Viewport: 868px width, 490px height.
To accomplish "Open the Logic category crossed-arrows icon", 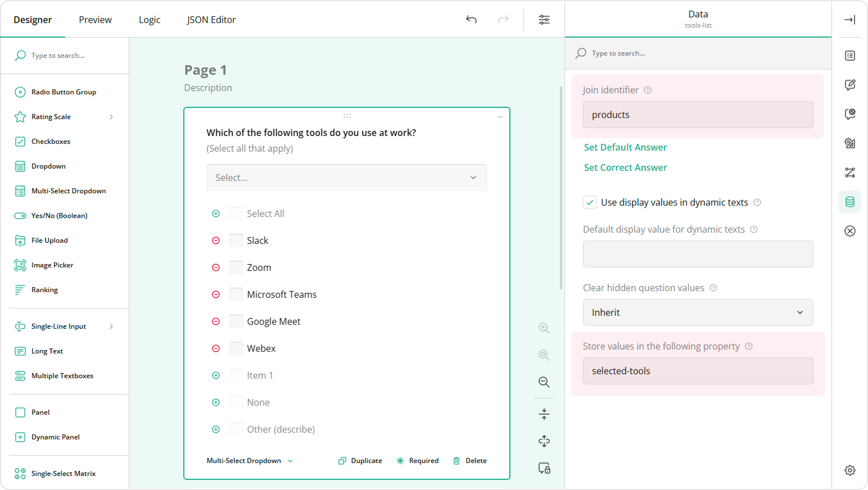I will (x=849, y=173).
